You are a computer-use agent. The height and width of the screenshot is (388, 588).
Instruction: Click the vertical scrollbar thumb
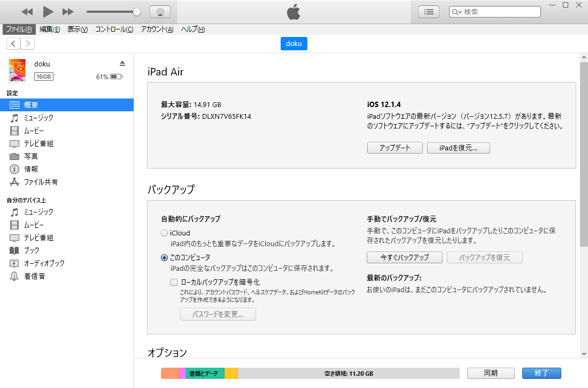point(584,154)
